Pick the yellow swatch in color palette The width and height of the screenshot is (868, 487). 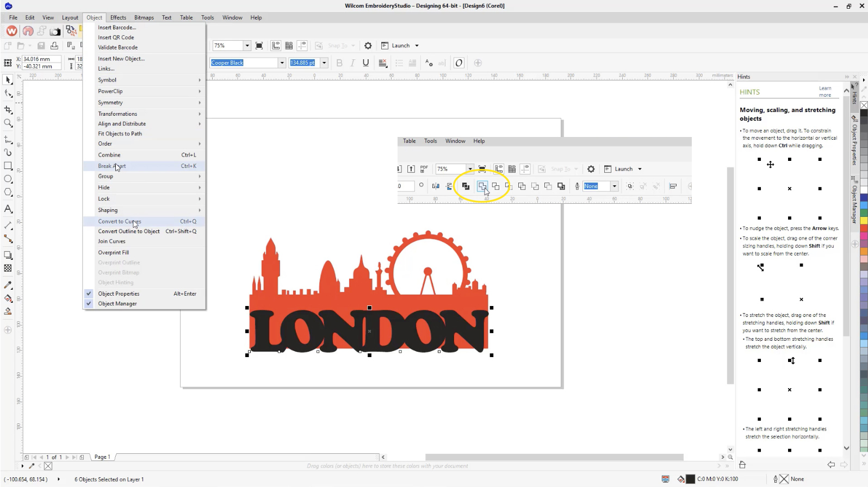864,220
